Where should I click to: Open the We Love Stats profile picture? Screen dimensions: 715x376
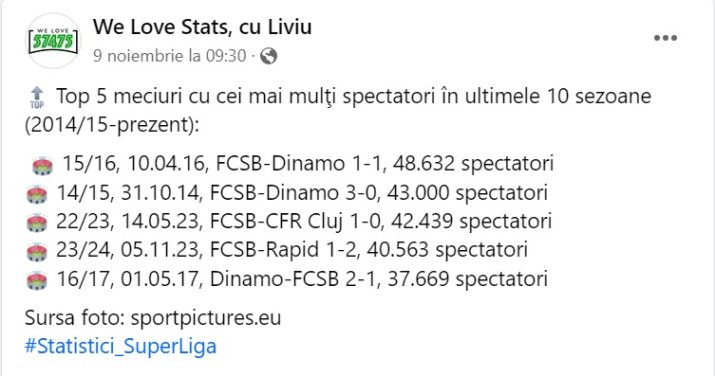coord(53,40)
